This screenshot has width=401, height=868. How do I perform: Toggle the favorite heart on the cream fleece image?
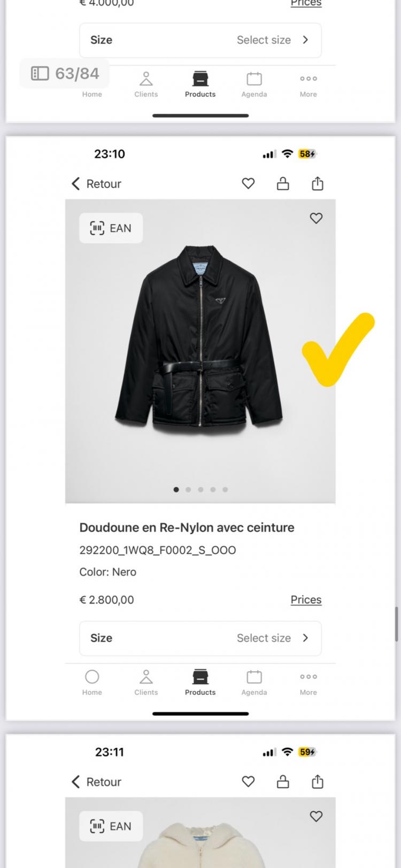[316, 816]
